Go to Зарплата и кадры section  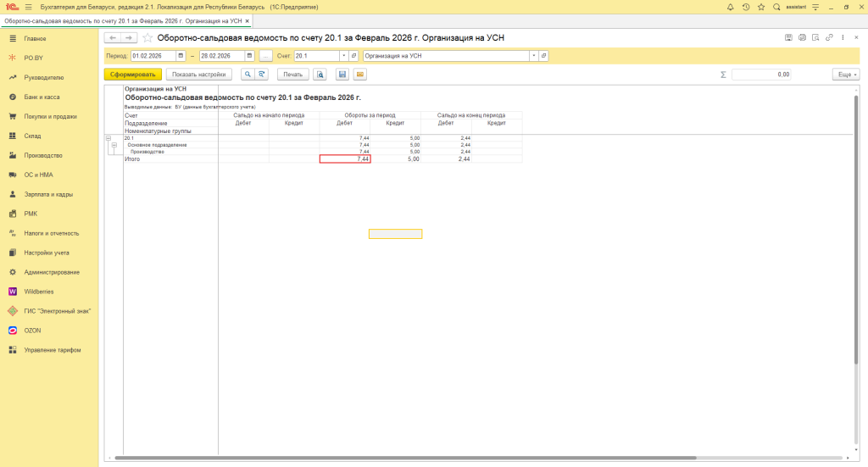[45, 194]
